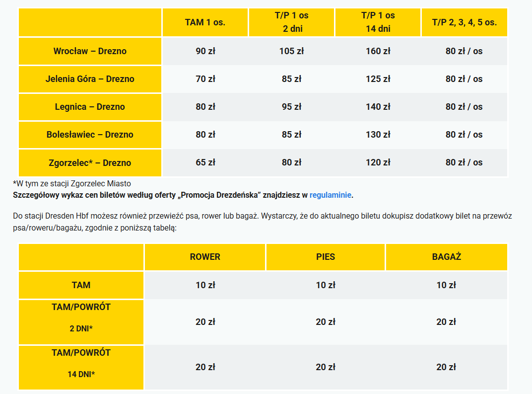The image size is (532, 394).
Task: Select the 65 zł price cell
Action: click(205, 162)
